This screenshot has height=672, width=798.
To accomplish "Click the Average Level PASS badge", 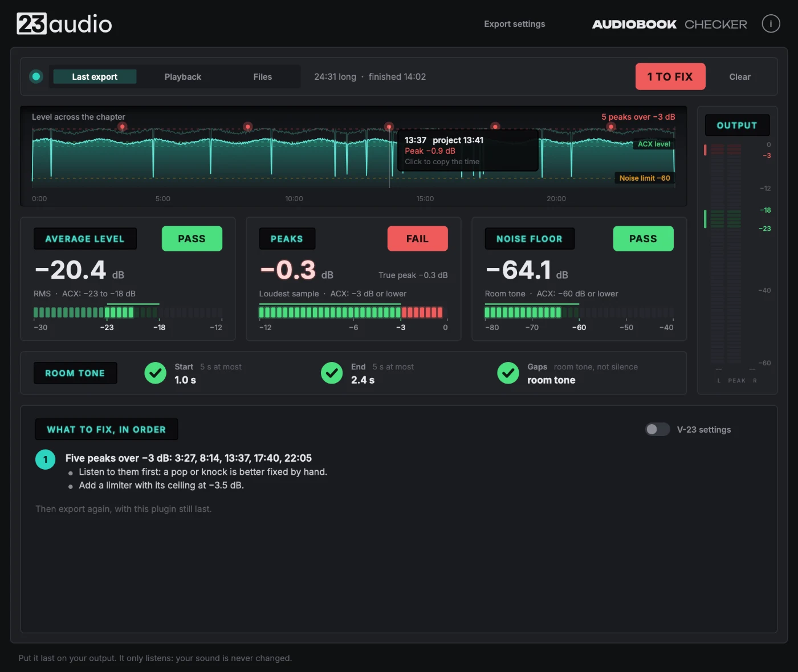I will (x=192, y=239).
